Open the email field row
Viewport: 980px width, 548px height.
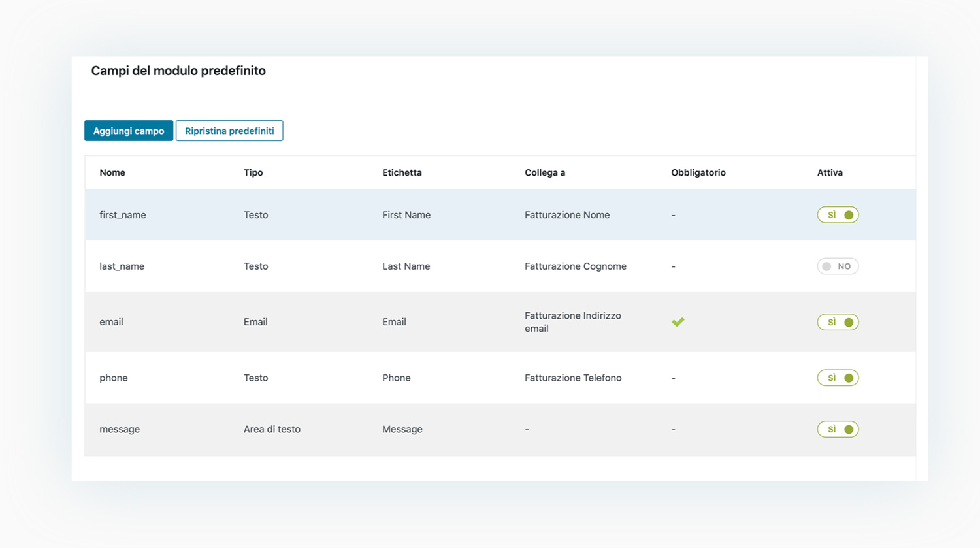pos(111,322)
